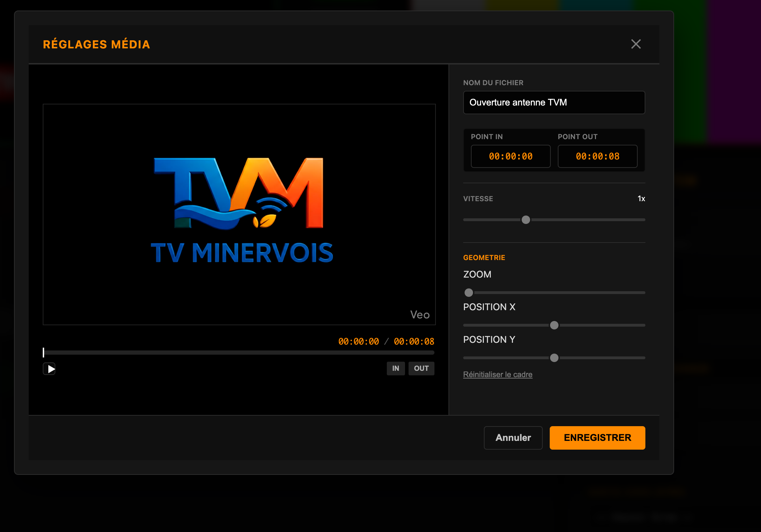Click the ZOOM label
The width and height of the screenshot is (761, 532).
477,274
